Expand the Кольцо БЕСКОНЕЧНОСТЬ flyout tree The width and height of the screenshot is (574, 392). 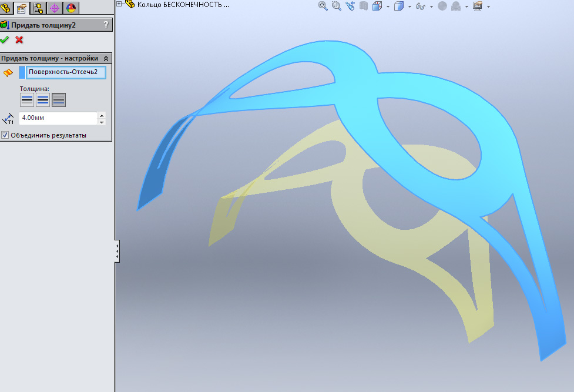(119, 4)
